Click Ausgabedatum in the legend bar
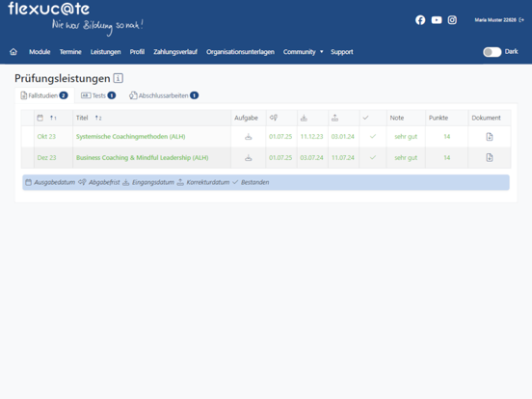 [54, 182]
